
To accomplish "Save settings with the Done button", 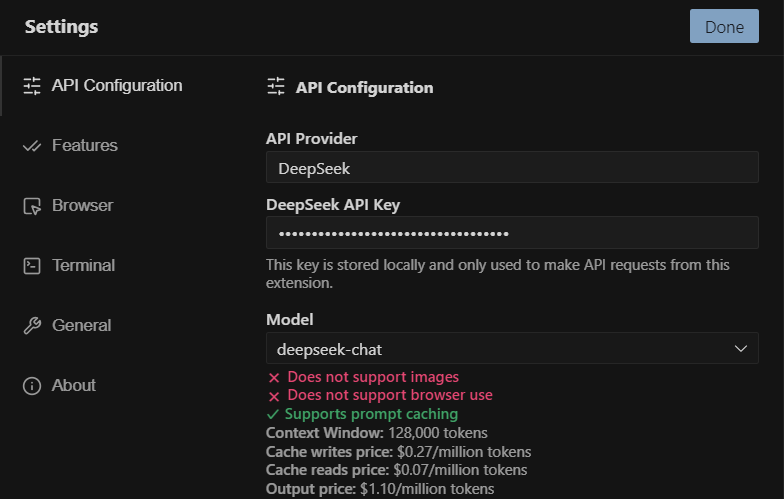I will pyautogui.click(x=724, y=26).
